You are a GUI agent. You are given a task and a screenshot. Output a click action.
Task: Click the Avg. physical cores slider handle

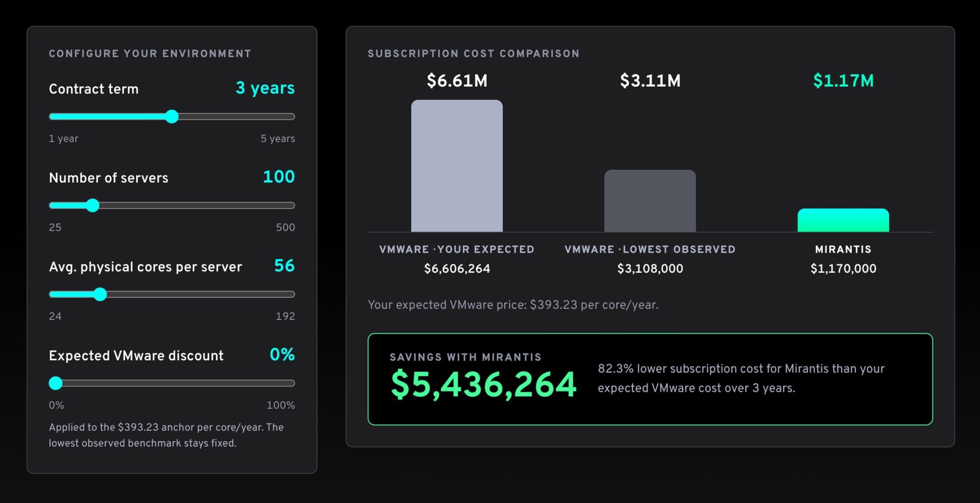pos(100,294)
